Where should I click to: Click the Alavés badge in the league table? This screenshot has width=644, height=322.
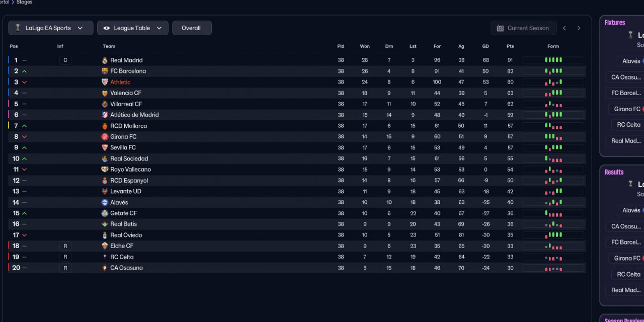[105, 202]
